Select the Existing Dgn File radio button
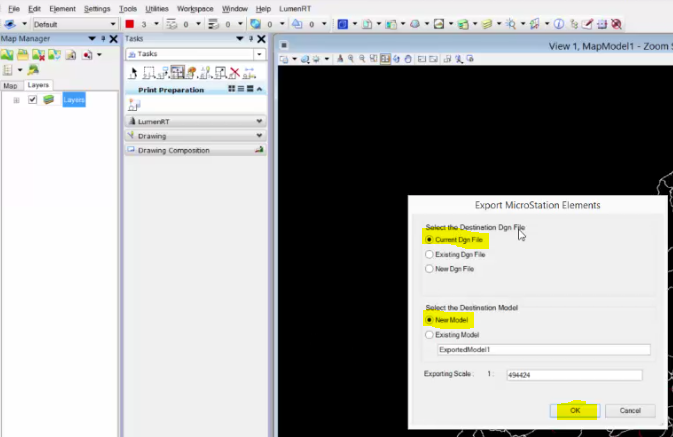Image resolution: width=673 pixels, height=437 pixels. click(429, 255)
